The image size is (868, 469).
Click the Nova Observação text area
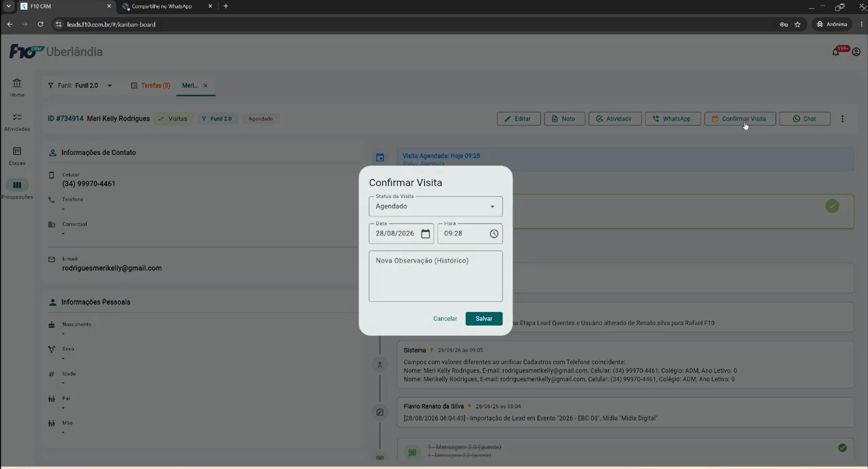click(x=436, y=276)
